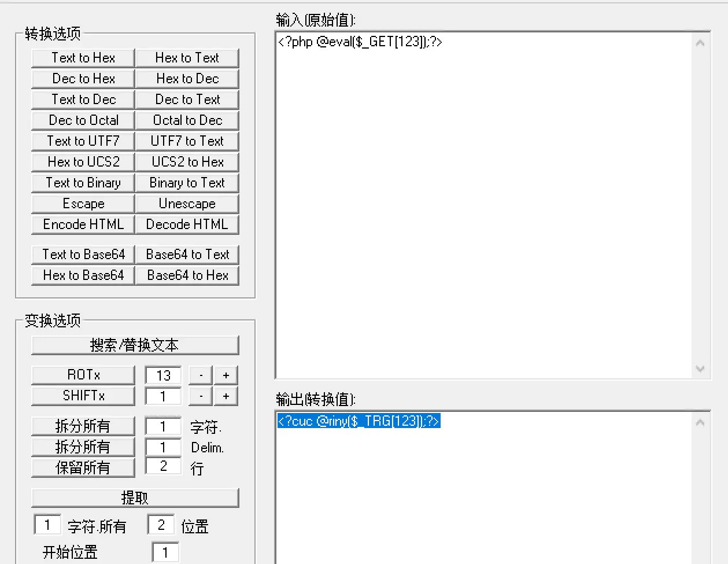Click the 提取 extract button
The image size is (728, 564).
coord(135,497)
